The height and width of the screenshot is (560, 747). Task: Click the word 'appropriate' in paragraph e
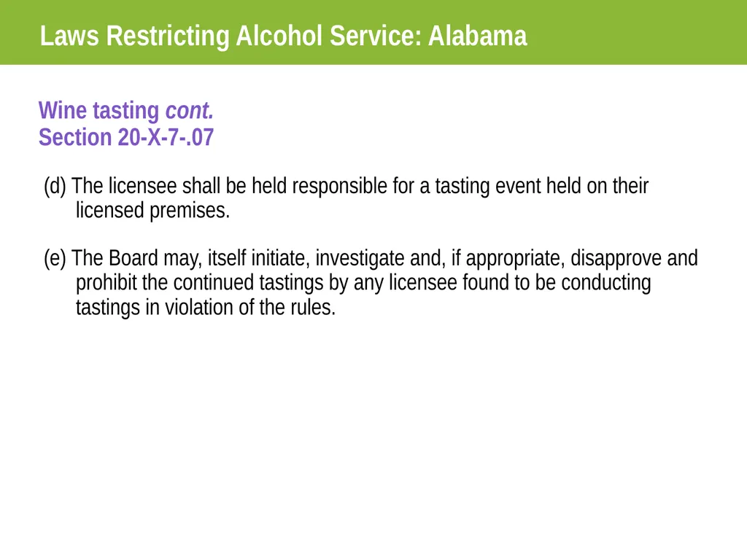pyautogui.click(x=515, y=258)
